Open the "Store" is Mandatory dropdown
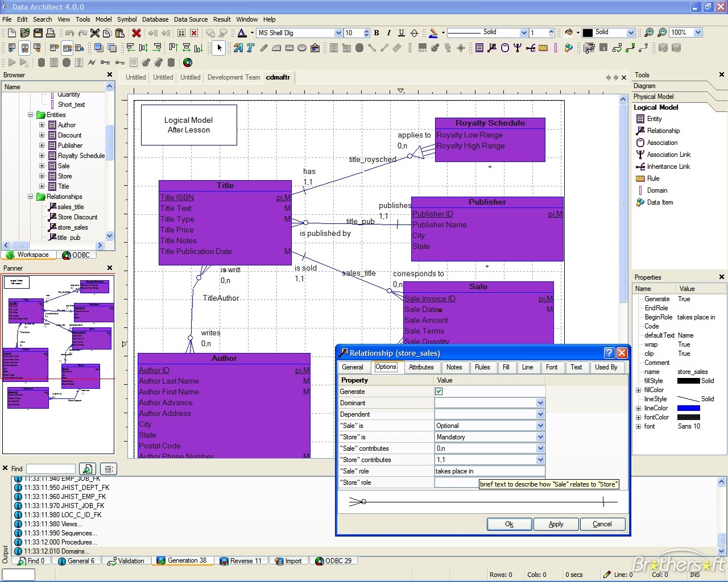 click(x=540, y=437)
